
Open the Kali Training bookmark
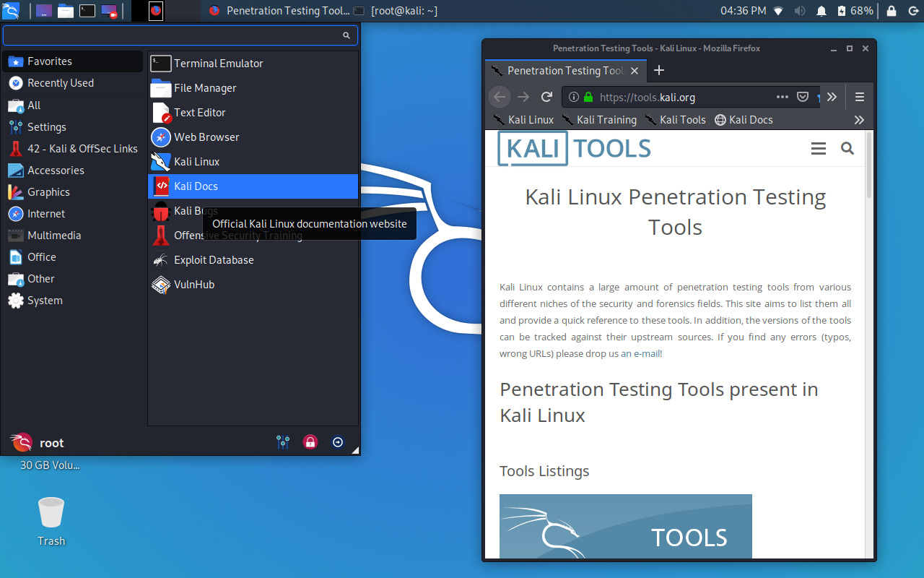tap(605, 120)
